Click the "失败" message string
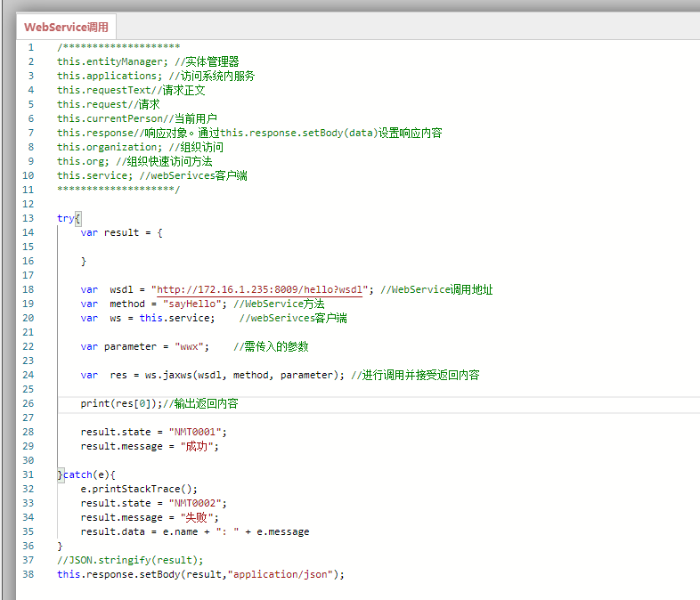The height and width of the screenshot is (600, 700). (x=197, y=517)
